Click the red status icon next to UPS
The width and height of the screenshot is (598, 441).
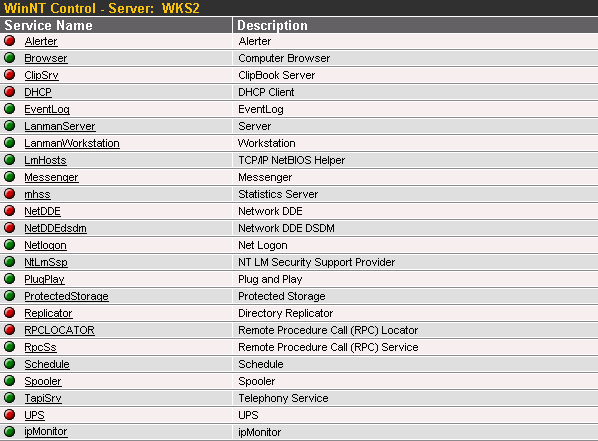(x=10, y=415)
